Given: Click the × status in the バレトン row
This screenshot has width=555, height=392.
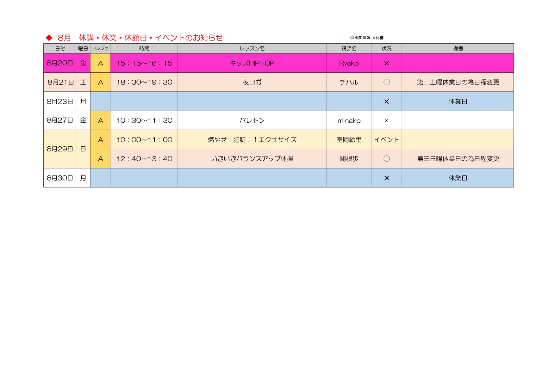Looking at the screenshot, I should (x=386, y=120).
